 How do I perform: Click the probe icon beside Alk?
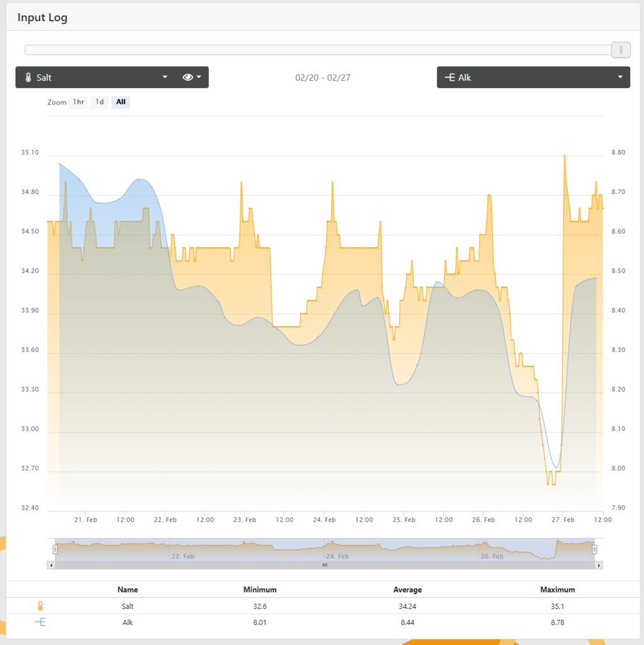point(449,77)
